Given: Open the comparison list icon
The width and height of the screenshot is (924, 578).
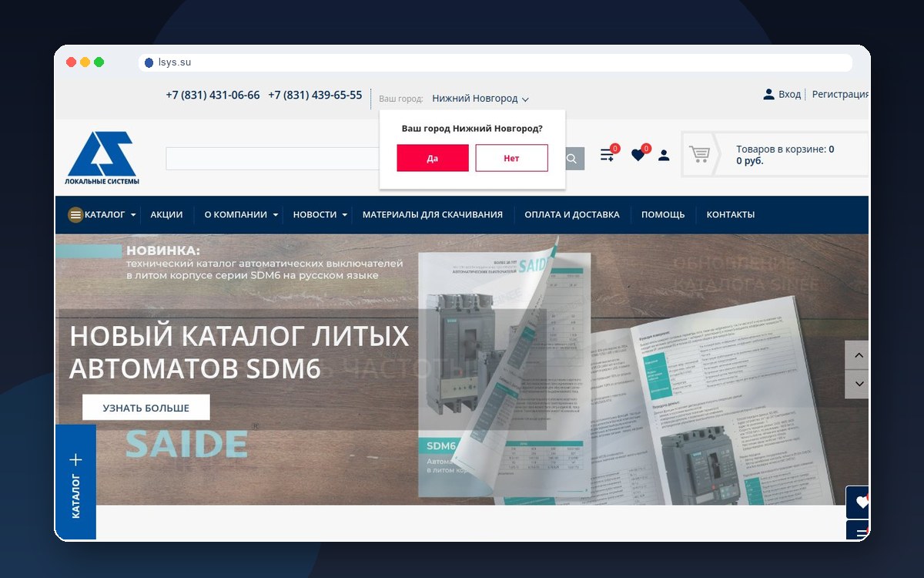Looking at the screenshot, I should (608, 155).
